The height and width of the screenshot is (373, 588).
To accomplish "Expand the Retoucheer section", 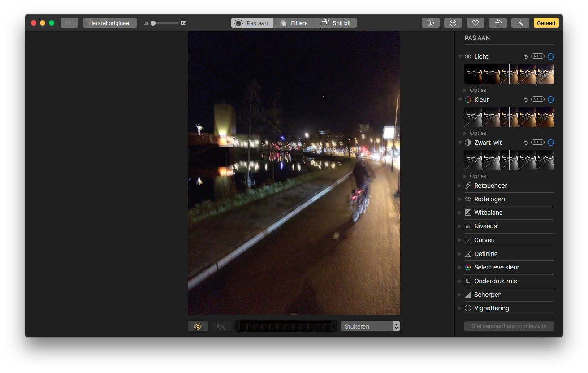I will pos(490,186).
